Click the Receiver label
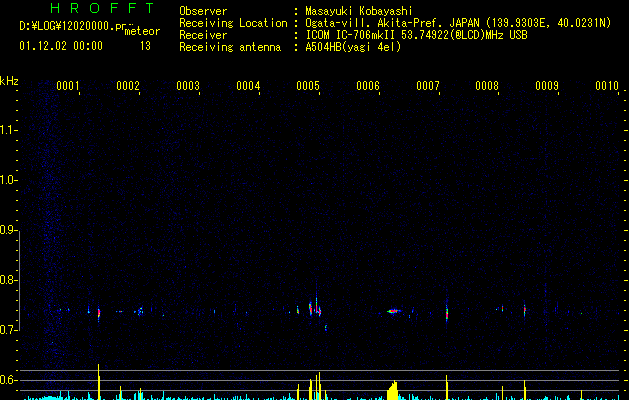The height and width of the screenshot is (400, 629). click(x=203, y=35)
